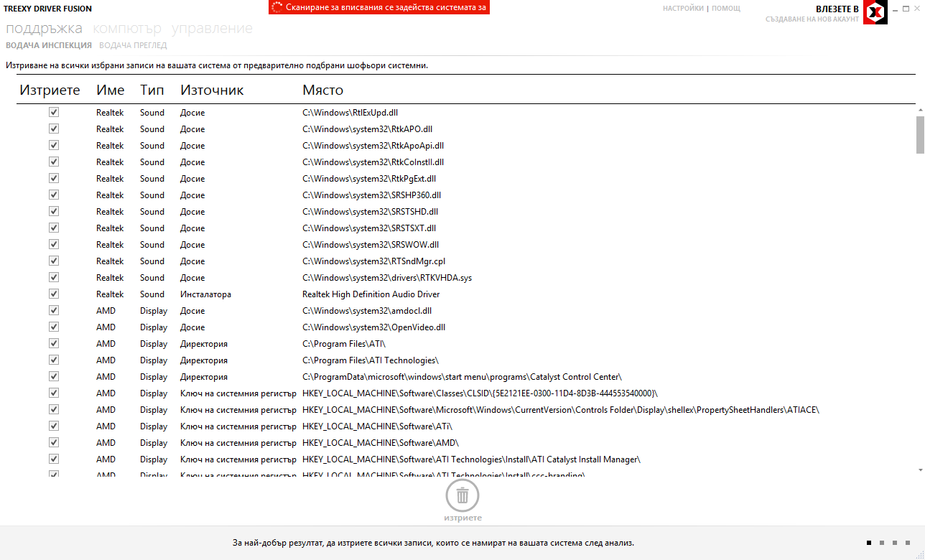Toggle the amdocl.dll row checkbox
Screen dimensions: 925x560
54,310
